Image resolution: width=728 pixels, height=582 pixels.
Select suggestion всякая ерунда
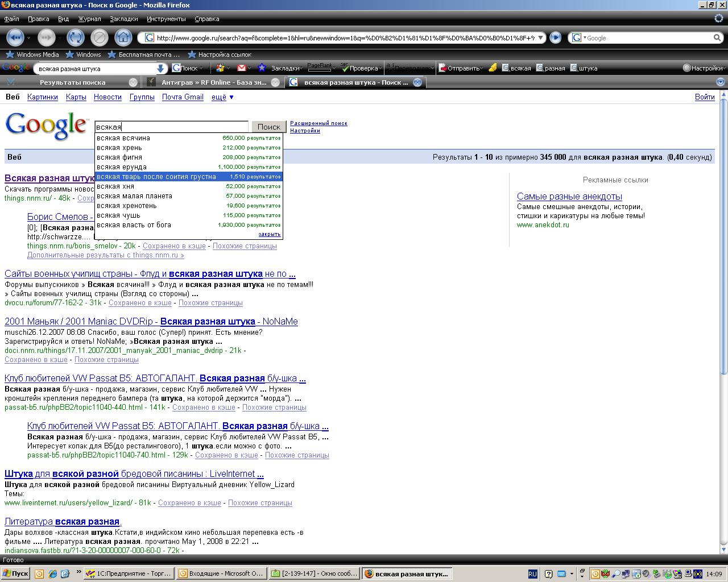tap(189, 167)
